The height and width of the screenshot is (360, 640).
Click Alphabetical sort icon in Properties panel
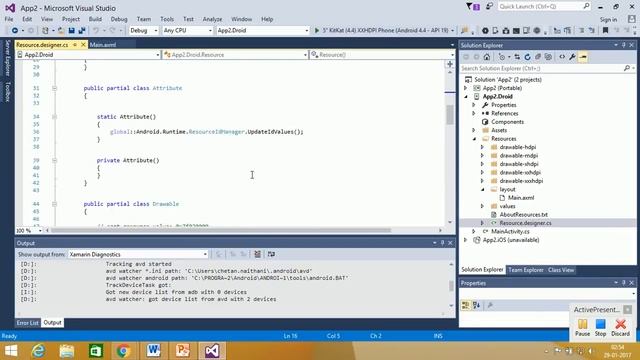click(476, 305)
